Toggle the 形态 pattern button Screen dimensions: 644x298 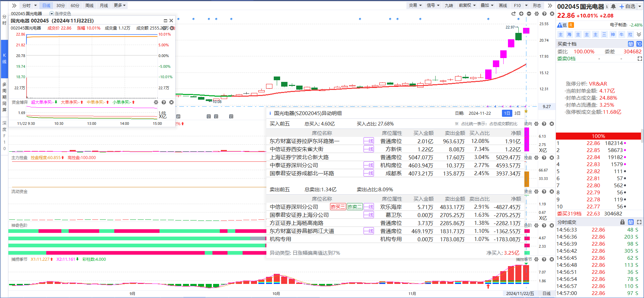point(537,5)
